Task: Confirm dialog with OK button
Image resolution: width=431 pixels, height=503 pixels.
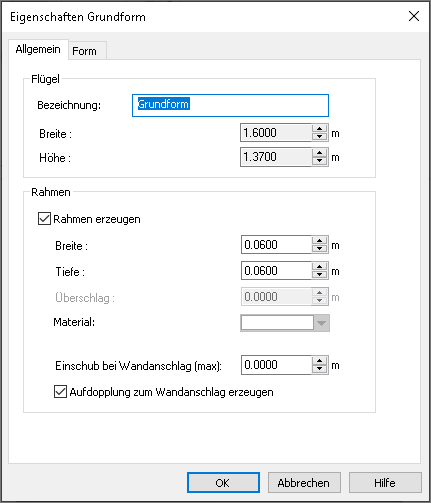Action: tap(223, 482)
